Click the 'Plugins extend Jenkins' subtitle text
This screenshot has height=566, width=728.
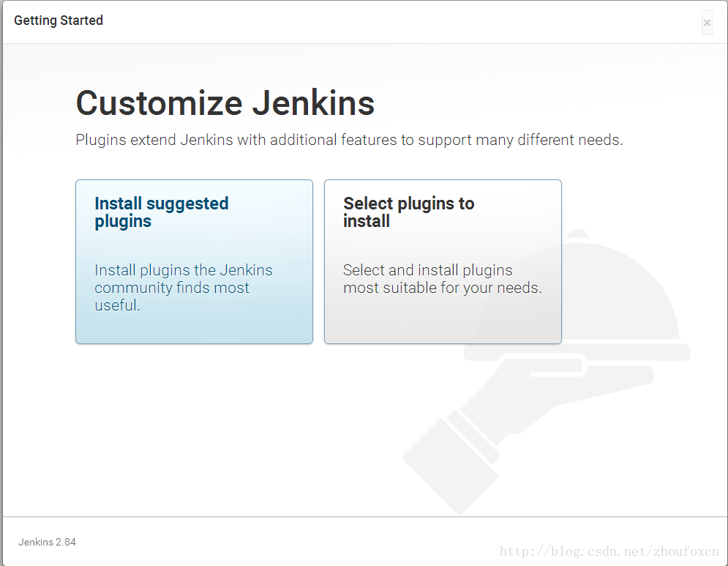coord(349,140)
